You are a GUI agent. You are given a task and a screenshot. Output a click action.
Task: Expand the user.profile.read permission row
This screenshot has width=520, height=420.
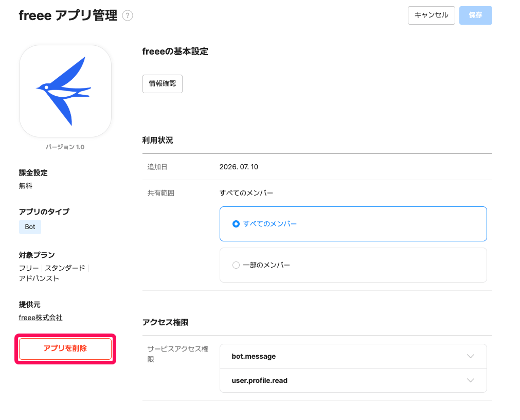(353, 380)
